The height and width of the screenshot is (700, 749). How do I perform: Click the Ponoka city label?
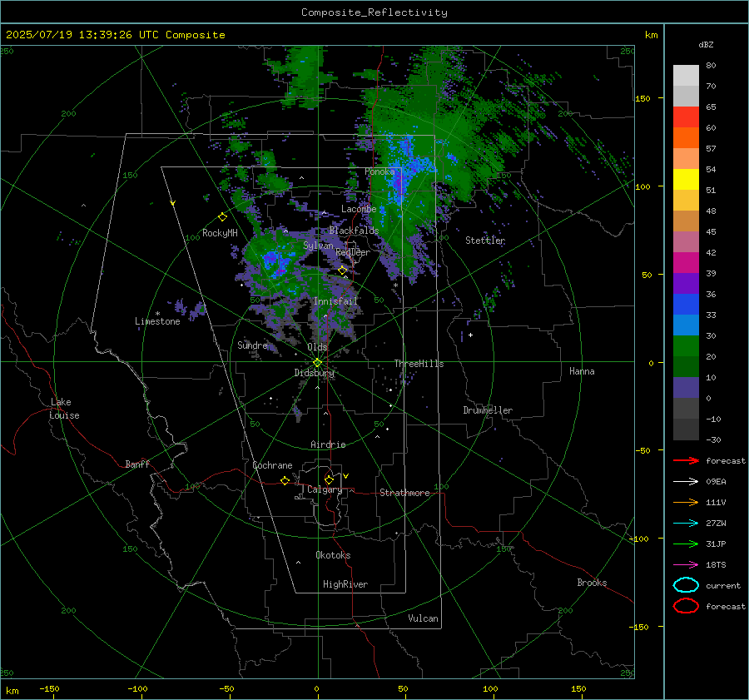point(379,171)
